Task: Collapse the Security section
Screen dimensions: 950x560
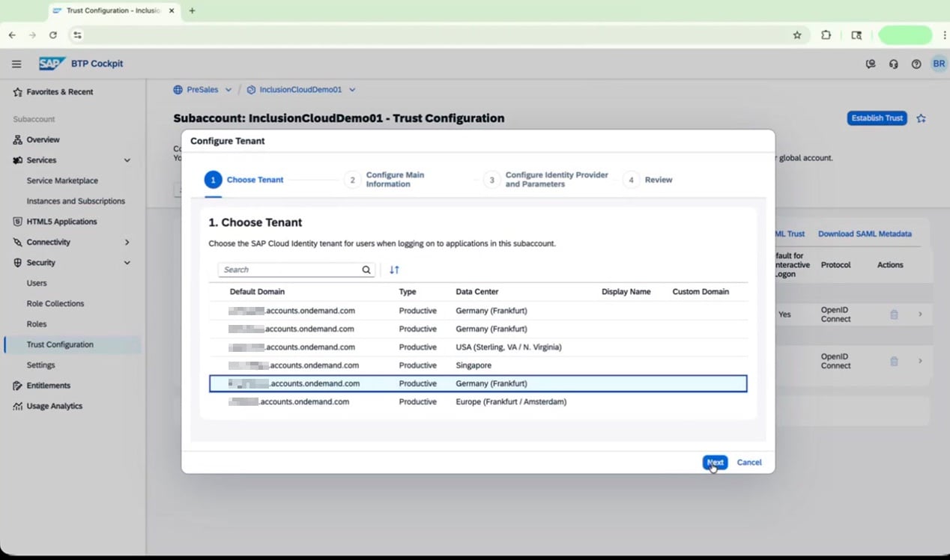Action: point(127,263)
